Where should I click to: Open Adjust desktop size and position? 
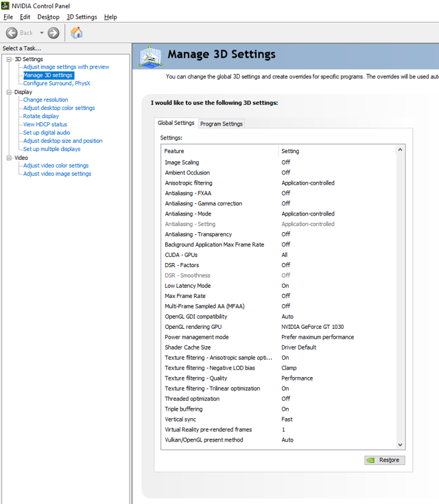click(x=62, y=141)
